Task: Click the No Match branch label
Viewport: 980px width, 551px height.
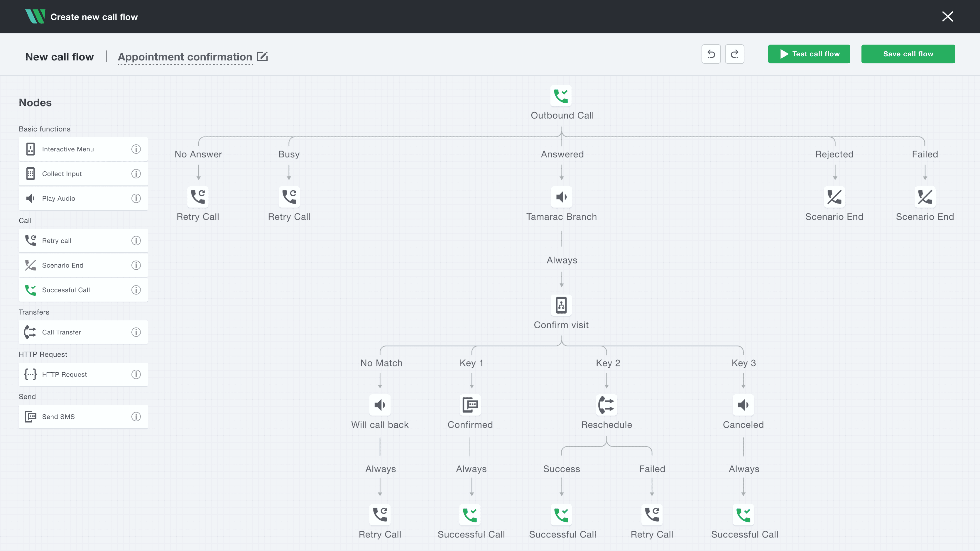Action: (x=381, y=363)
